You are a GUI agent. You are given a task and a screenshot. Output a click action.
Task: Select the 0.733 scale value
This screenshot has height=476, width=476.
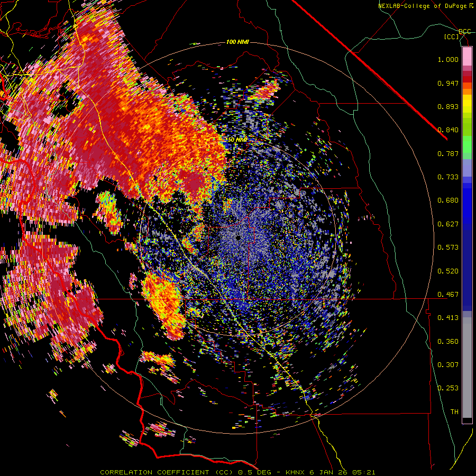[448, 177]
